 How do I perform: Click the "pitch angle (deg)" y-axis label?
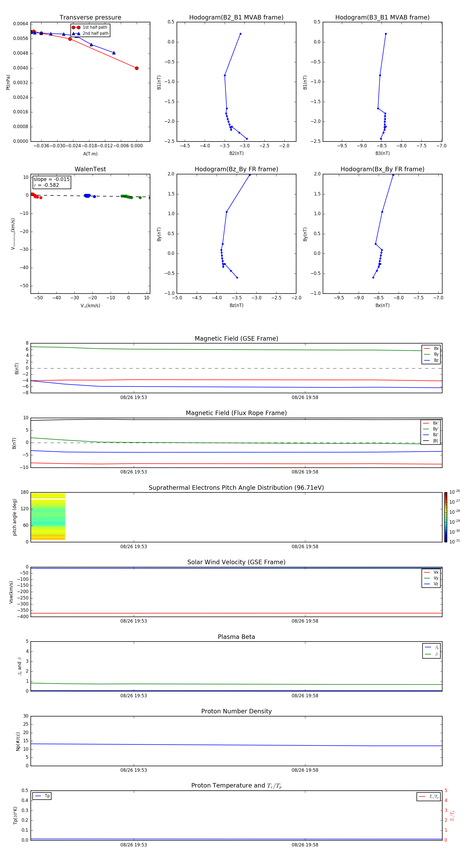[x=14, y=517]
